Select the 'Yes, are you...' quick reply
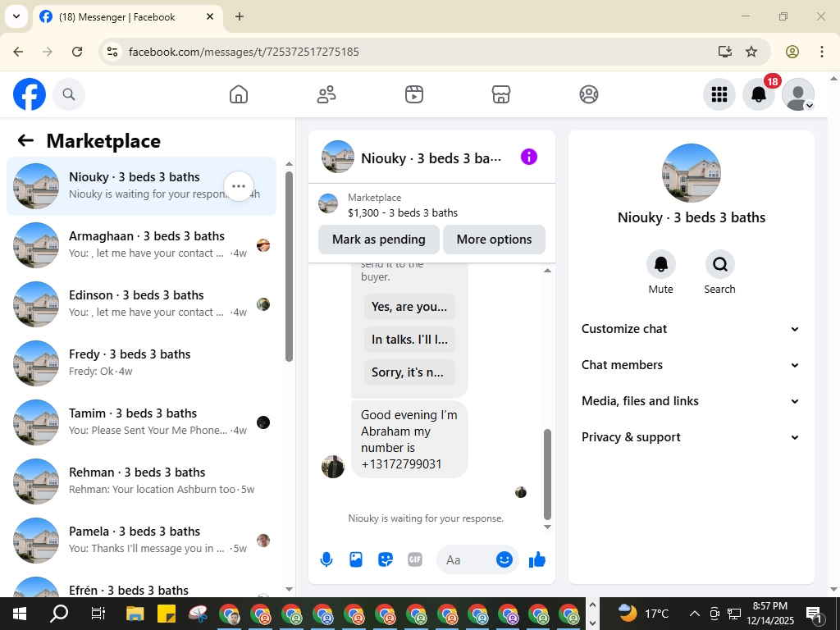The image size is (840, 630). 409,307
